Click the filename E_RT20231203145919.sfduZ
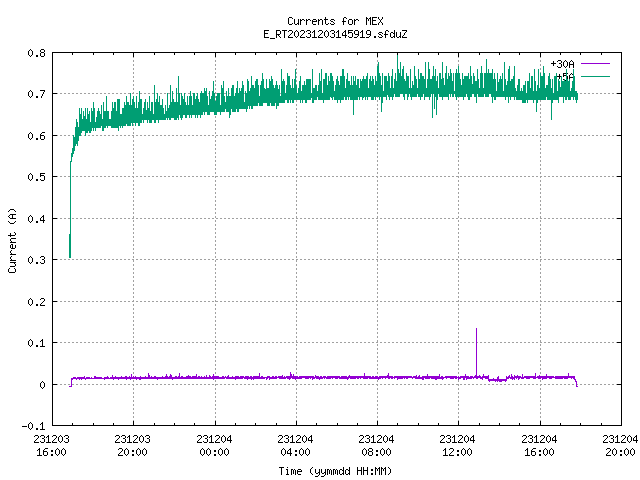The width and height of the screenshot is (640, 480). click(x=335, y=34)
